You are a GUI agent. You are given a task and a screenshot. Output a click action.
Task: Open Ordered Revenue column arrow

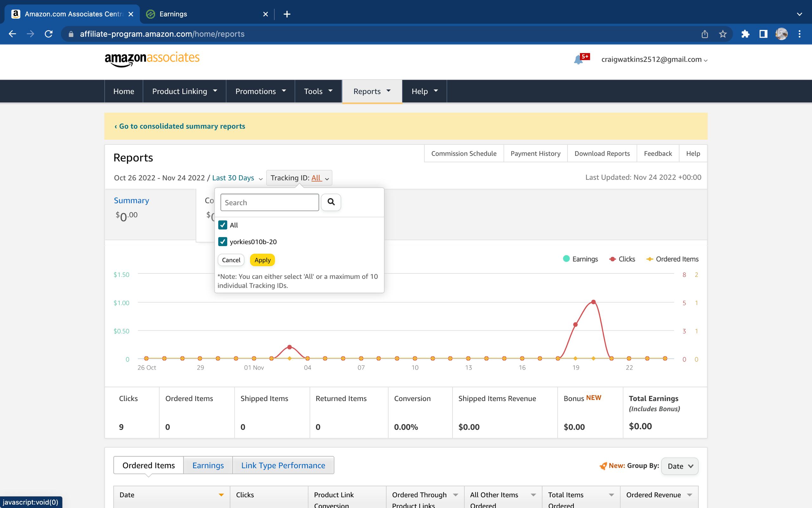(x=690, y=495)
